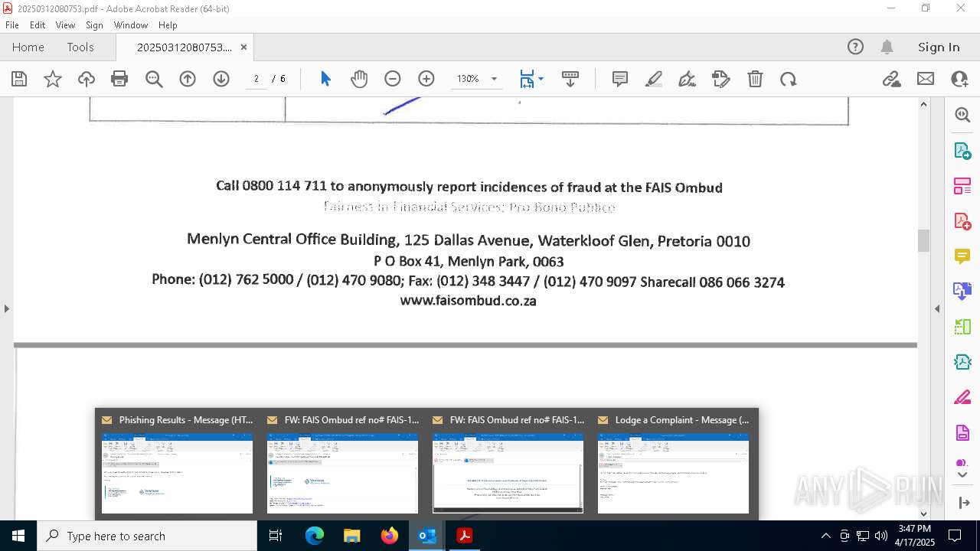Screen dimensions: 980x551
Task: Click the vertical scrollbar thumb
Action: coord(923,241)
